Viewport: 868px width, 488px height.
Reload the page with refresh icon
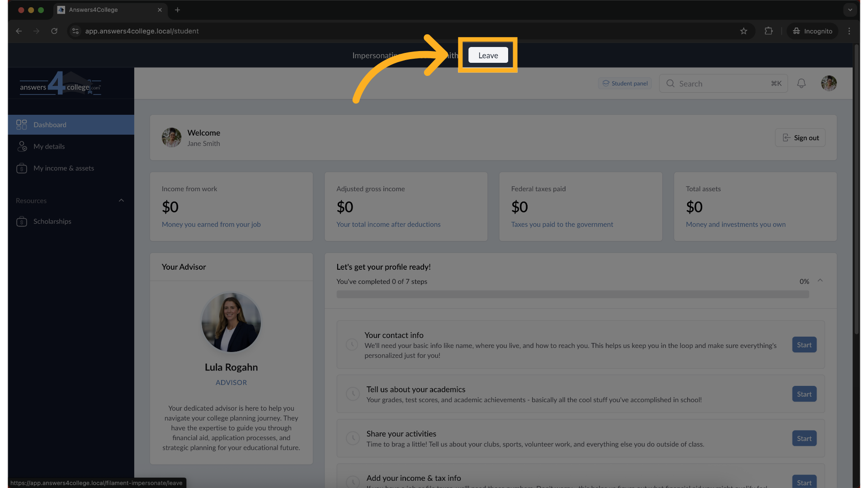point(54,31)
